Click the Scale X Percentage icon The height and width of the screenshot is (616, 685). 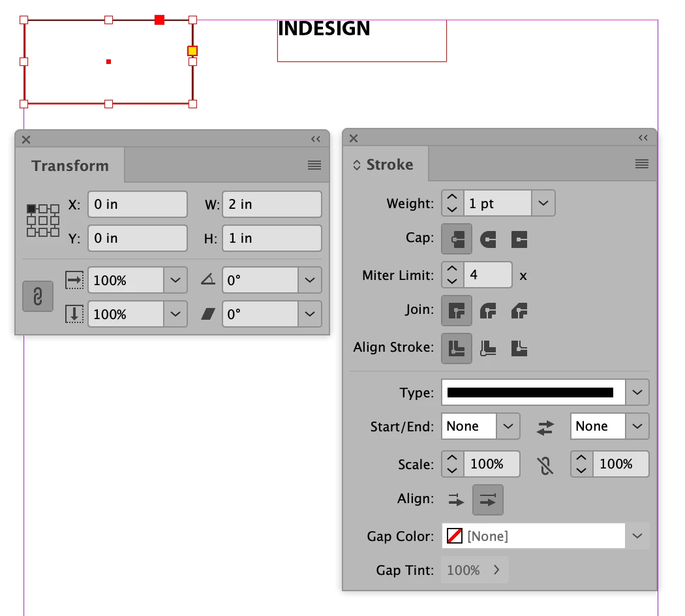(x=74, y=280)
